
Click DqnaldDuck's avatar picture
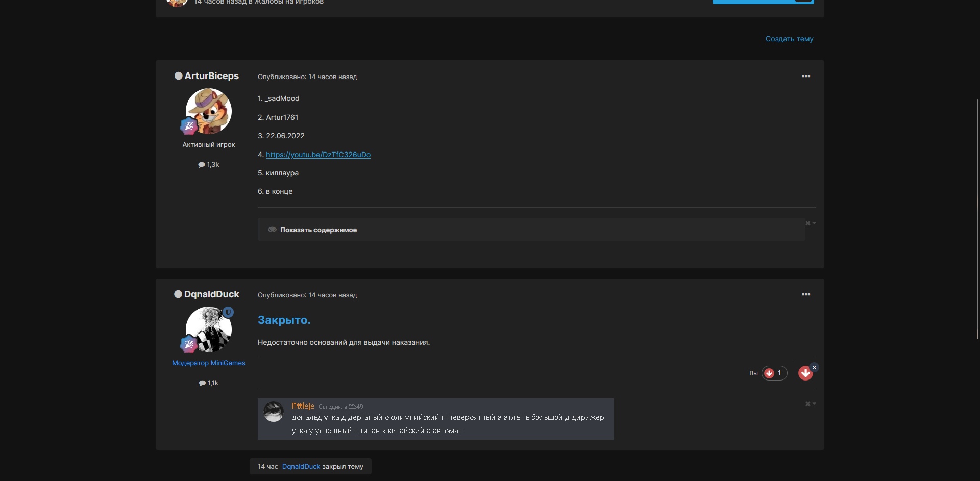(x=208, y=330)
